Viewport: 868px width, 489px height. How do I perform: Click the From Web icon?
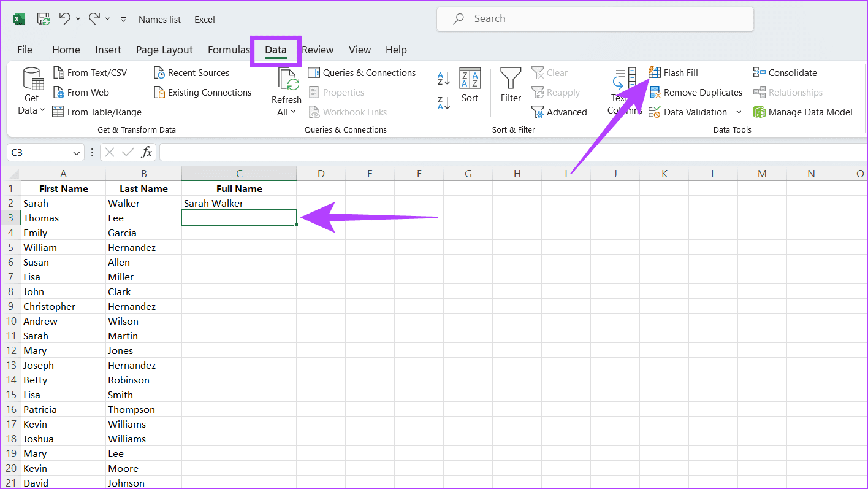(59, 93)
